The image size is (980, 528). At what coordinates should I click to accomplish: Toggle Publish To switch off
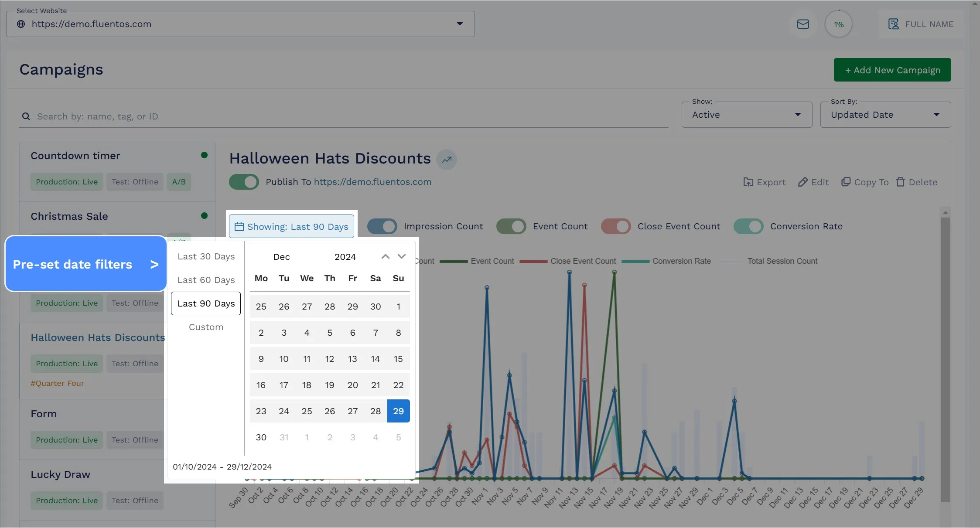(x=244, y=182)
